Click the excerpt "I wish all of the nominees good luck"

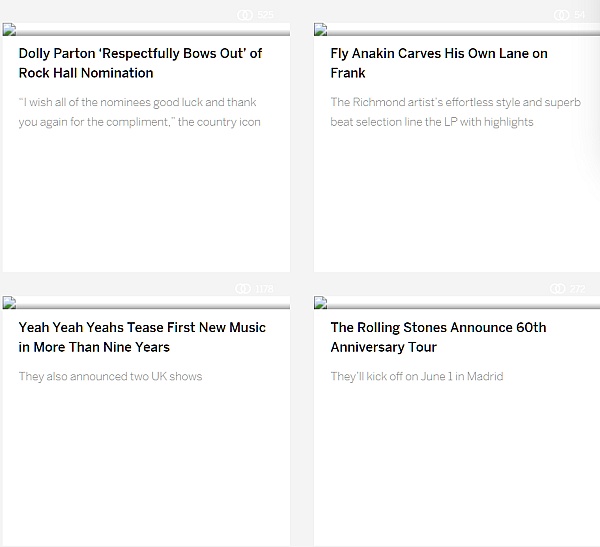click(140, 112)
